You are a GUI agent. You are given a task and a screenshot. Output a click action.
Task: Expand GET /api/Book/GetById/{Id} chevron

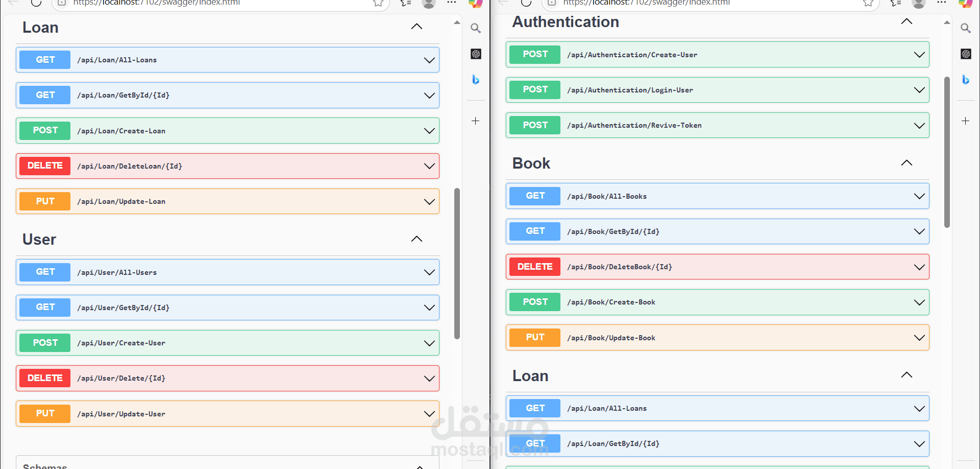919,231
